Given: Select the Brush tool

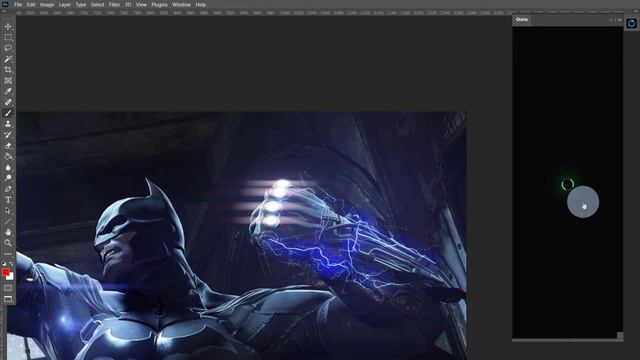Looking at the screenshot, I should tap(8, 113).
